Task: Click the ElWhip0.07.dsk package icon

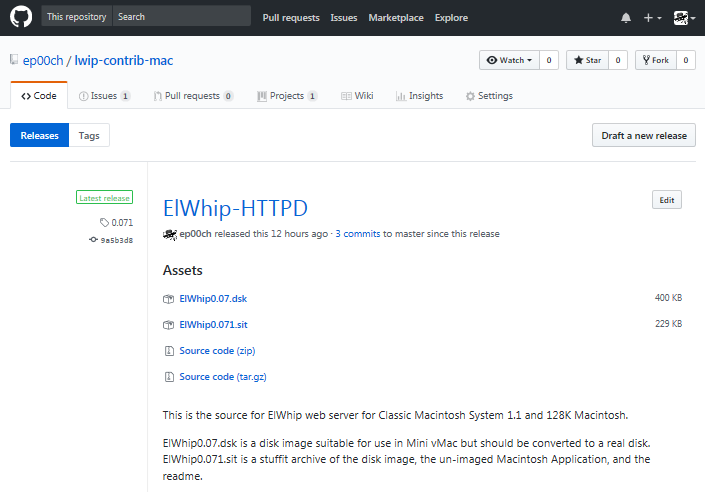Action: 169,299
